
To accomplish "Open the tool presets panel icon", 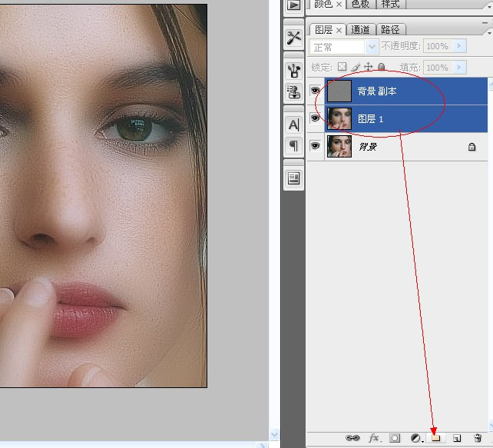I will pyautogui.click(x=293, y=38).
